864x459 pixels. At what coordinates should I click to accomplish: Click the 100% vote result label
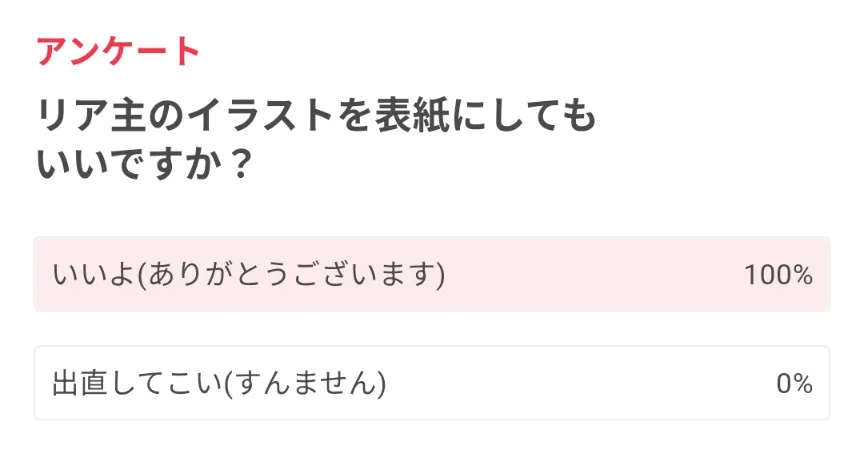point(777,275)
